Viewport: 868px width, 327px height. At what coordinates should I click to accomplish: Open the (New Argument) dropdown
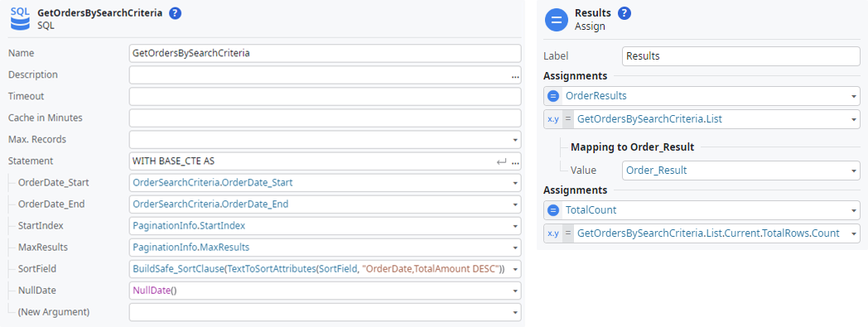tap(515, 312)
